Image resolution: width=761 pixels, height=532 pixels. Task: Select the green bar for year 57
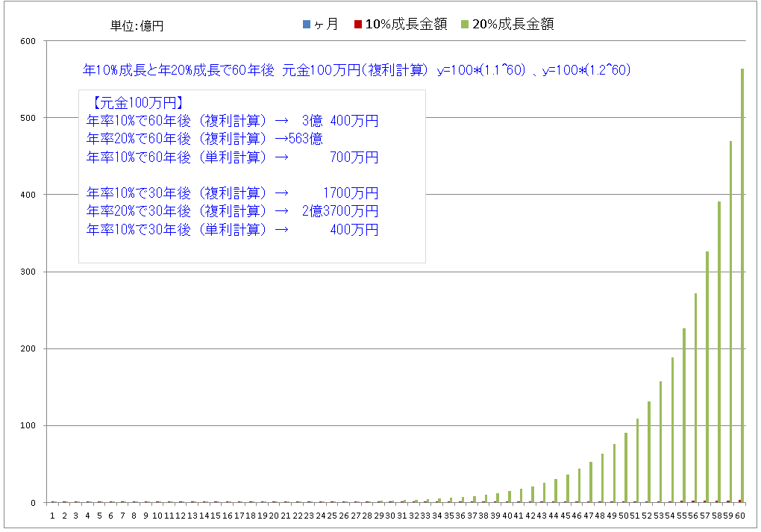[707, 377]
